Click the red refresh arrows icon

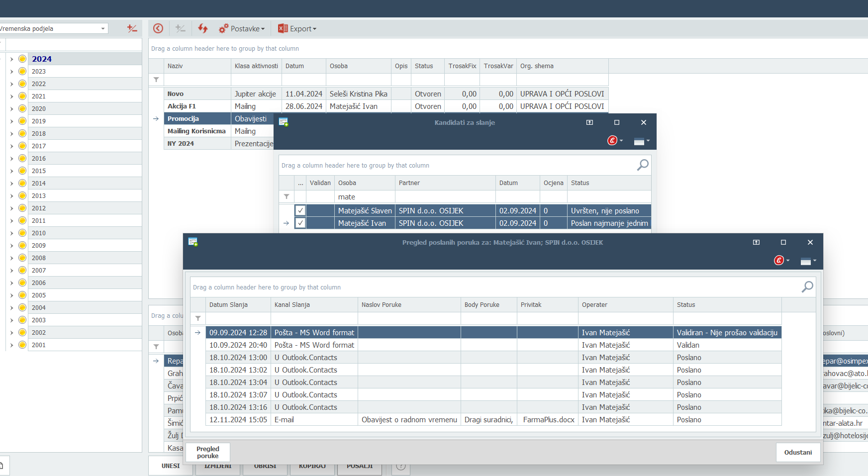pyautogui.click(x=202, y=28)
